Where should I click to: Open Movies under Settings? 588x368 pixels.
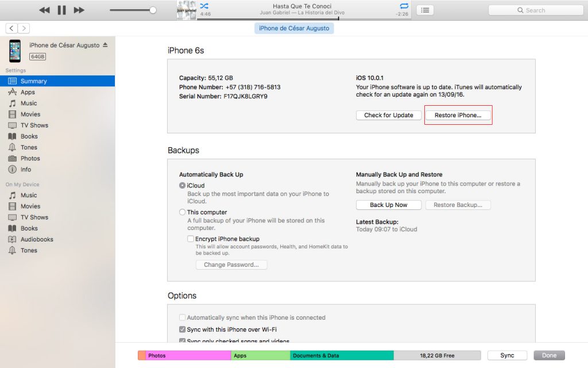[57, 114]
